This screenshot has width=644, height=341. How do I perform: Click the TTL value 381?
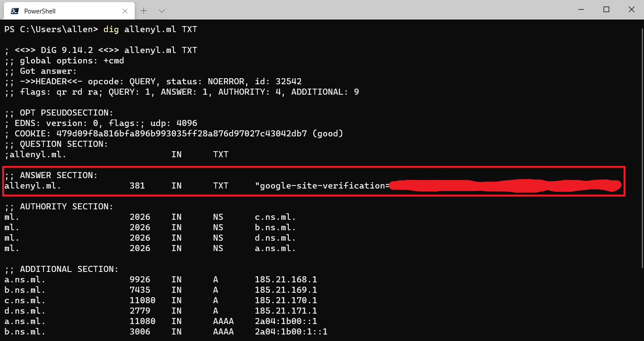point(137,186)
